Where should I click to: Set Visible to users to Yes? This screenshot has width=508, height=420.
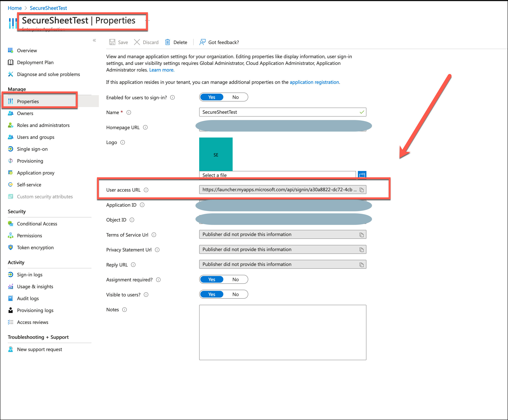click(212, 294)
